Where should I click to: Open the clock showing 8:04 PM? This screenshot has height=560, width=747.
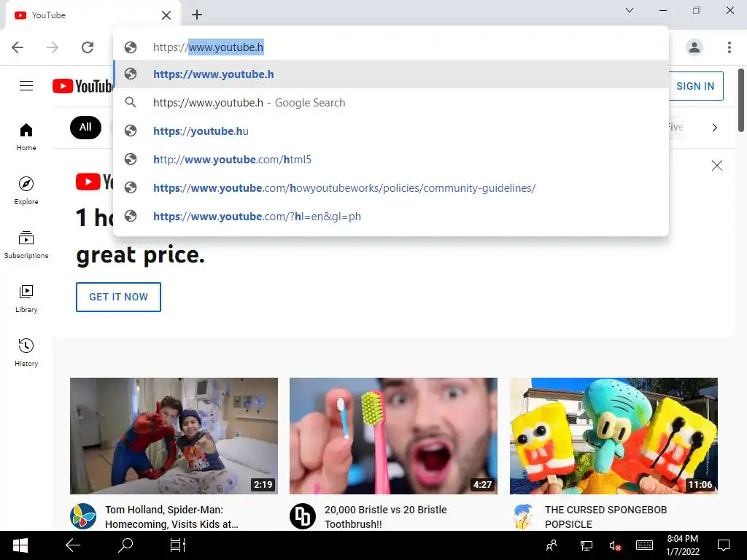click(683, 545)
